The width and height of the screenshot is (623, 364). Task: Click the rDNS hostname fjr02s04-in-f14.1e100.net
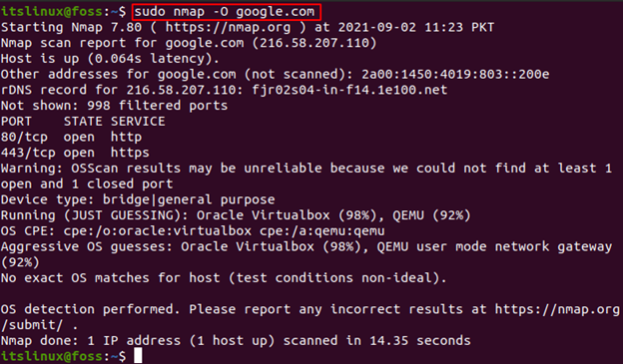coord(349,90)
